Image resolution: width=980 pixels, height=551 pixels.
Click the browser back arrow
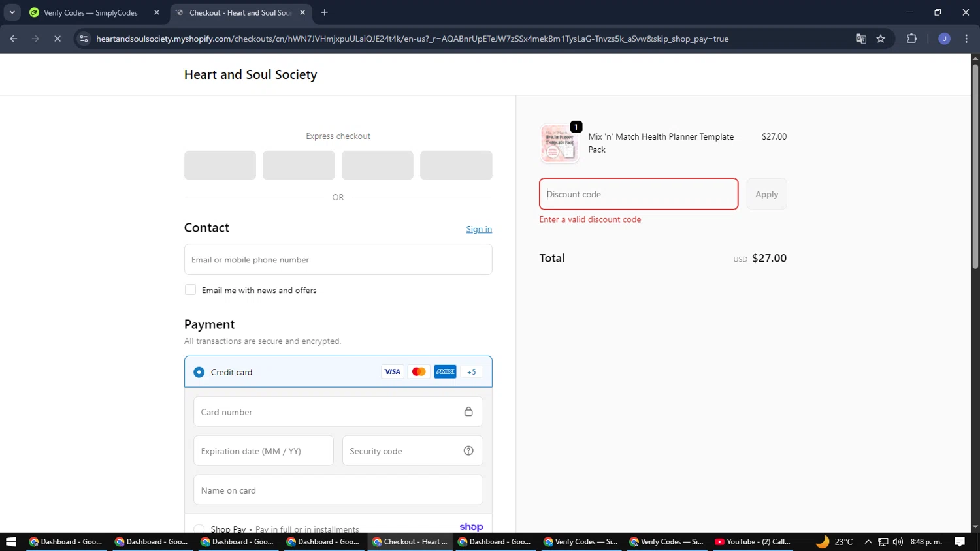[14, 39]
